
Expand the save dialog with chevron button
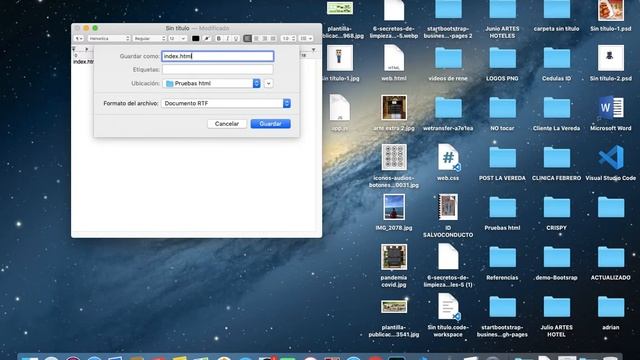[268, 83]
